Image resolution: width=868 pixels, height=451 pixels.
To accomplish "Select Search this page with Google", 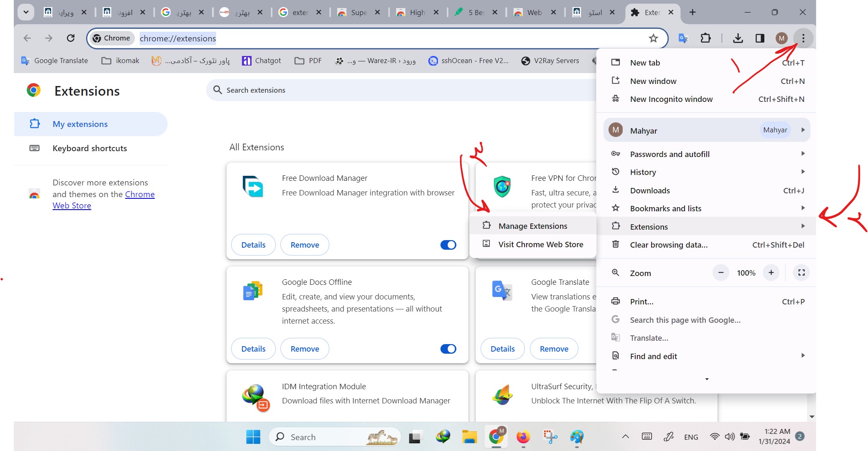I will coord(706,320).
